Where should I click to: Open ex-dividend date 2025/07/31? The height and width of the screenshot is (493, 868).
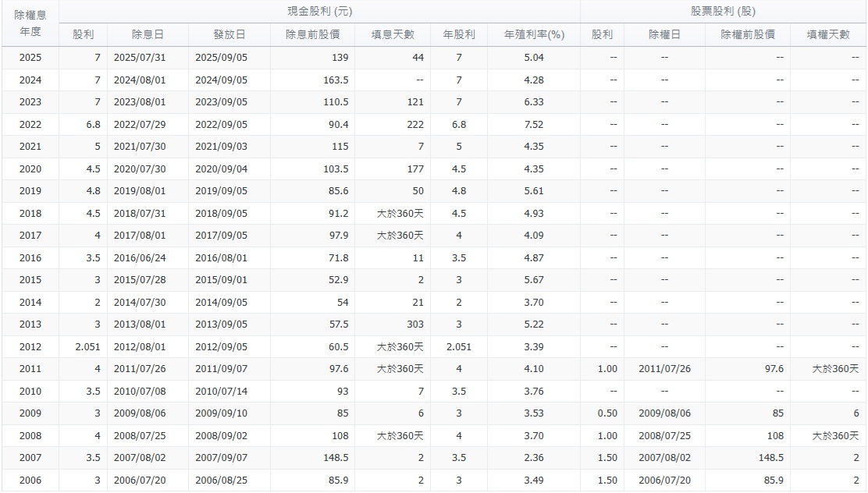(144, 57)
